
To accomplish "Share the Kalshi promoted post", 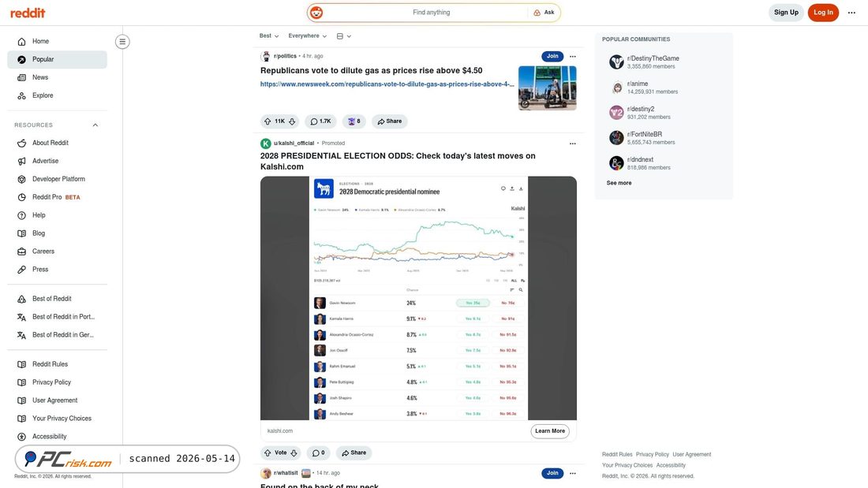I will pyautogui.click(x=354, y=453).
